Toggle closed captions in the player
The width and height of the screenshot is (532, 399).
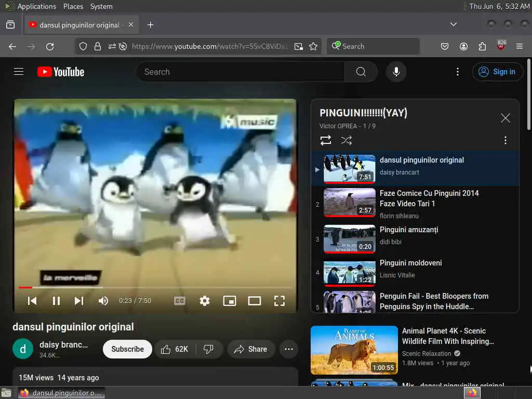[179, 301]
